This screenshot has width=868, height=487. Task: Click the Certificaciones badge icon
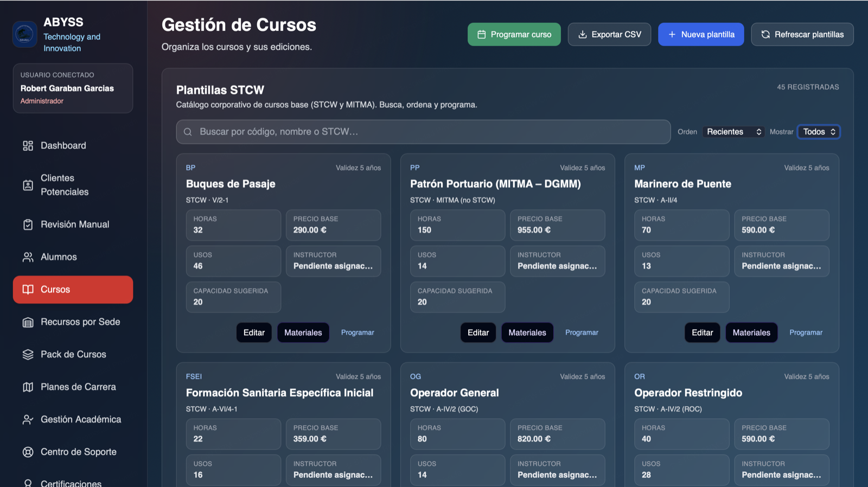coord(28,483)
